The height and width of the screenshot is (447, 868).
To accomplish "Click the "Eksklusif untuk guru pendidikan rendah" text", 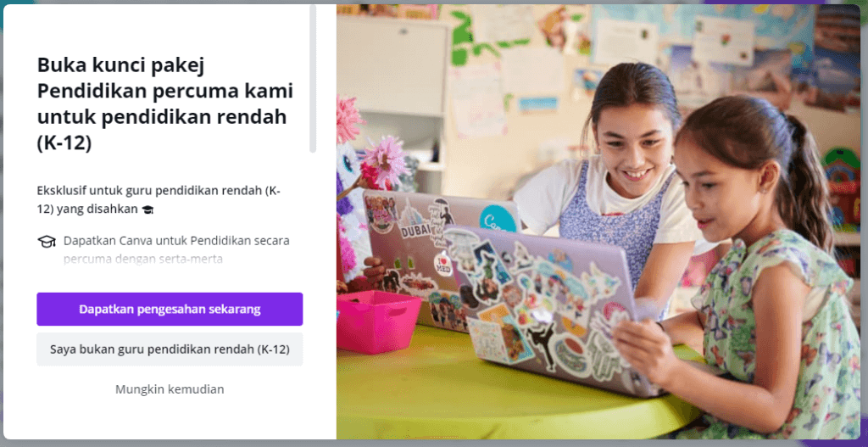I will click(159, 200).
